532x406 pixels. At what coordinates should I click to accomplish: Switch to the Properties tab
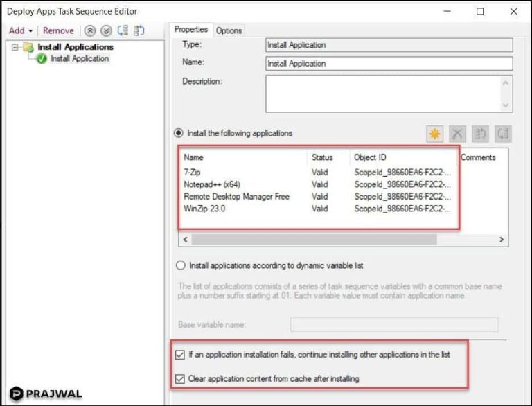click(191, 30)
